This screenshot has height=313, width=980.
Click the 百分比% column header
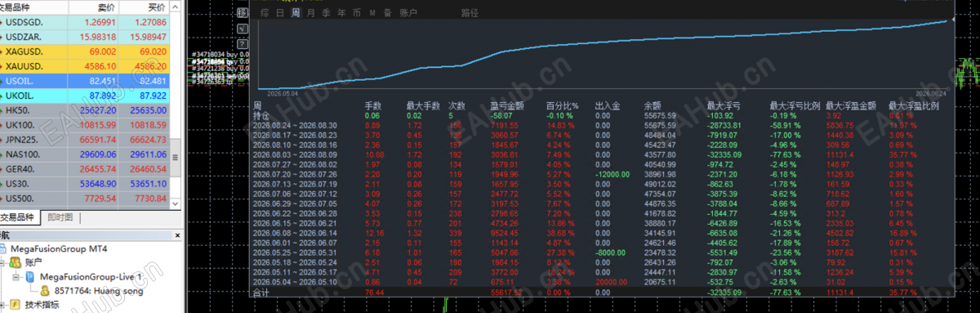tap(562, 105)
